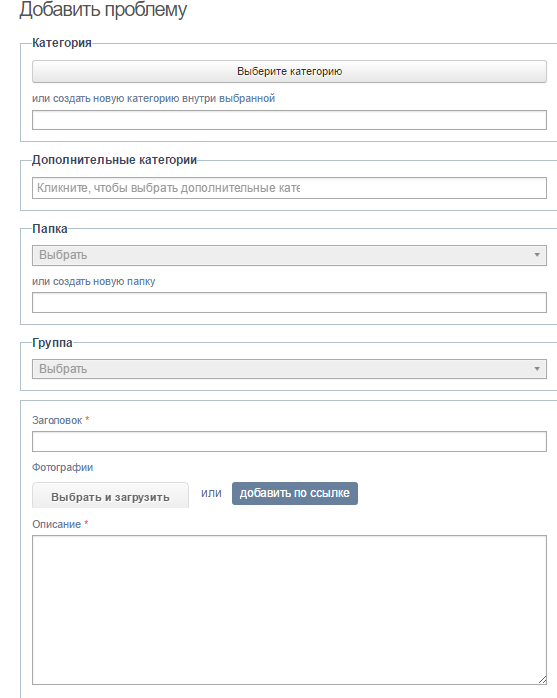Focus the new folder name input
The height and width of the screenshot is (698, 557).
(x=289, y=303)
